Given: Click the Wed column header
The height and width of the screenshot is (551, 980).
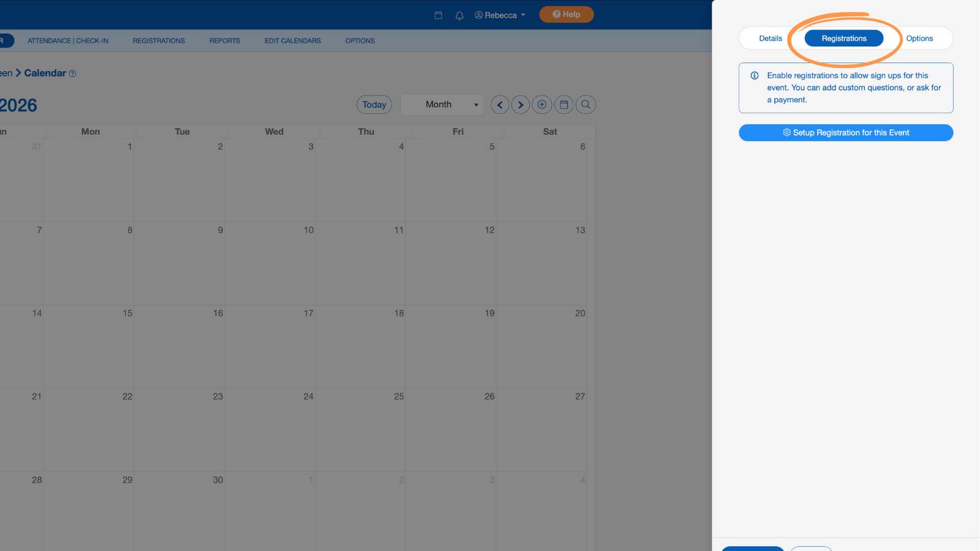Looking at the screenshot, I should (x=274, y=132).
